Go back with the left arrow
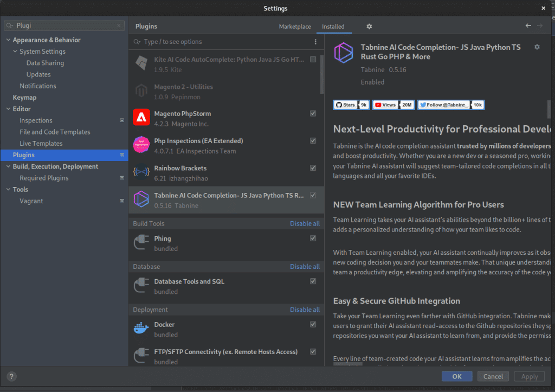The height and width of the screenshot is (392, 555). (528, 25)
